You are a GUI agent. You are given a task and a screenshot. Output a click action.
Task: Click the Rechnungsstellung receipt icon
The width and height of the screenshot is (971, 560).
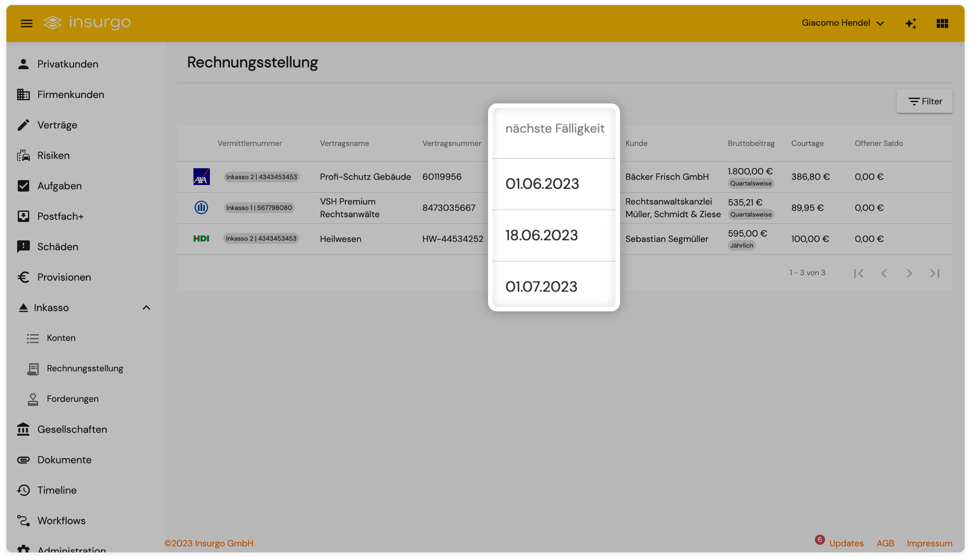pyautogui.click(x=33, y=368)
